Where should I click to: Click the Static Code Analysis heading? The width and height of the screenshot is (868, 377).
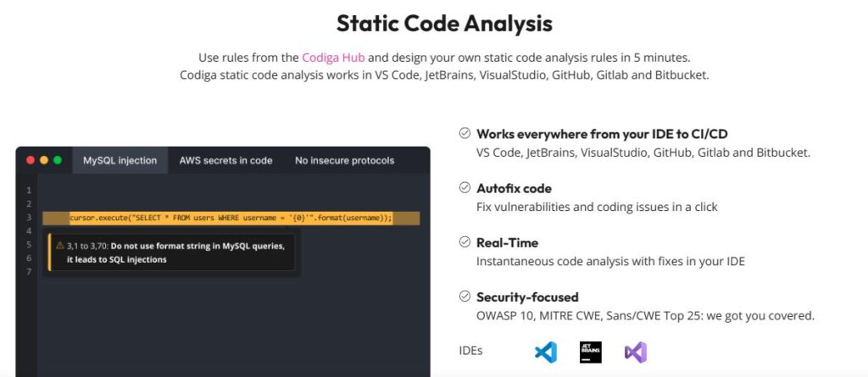click(x=444, y=24)
